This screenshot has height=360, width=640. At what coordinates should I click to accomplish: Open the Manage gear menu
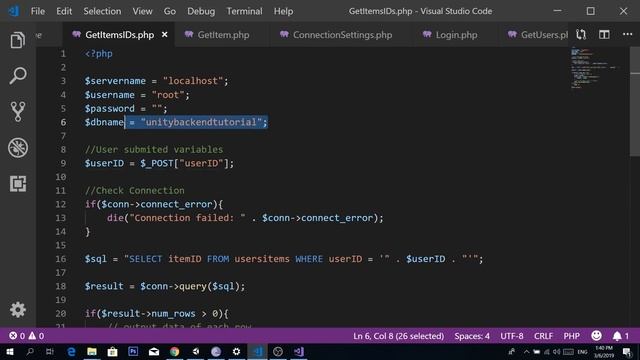coord(18,310)
